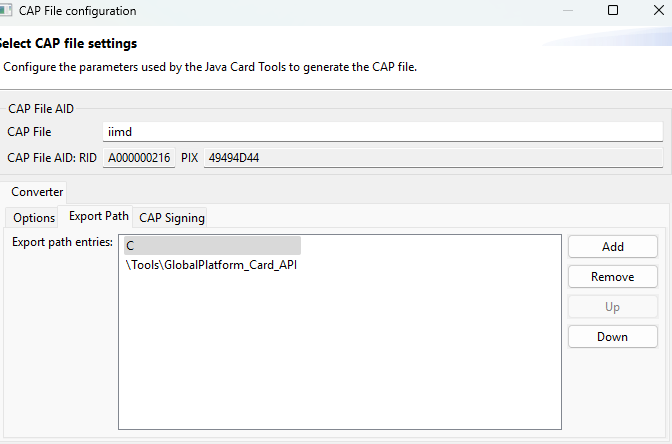Select the Converter tab

[37, 192]
